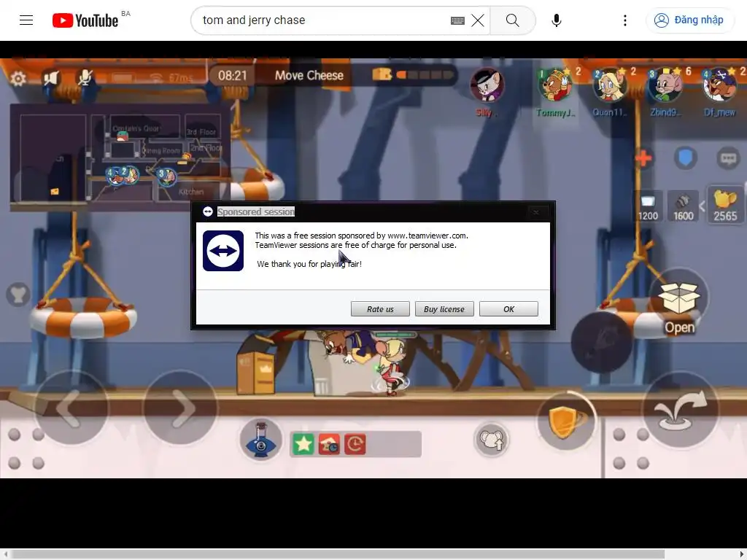Viewport: 747px width, 560px height.
Task: Select the red house timer buff icon
Action: point(329,444)
